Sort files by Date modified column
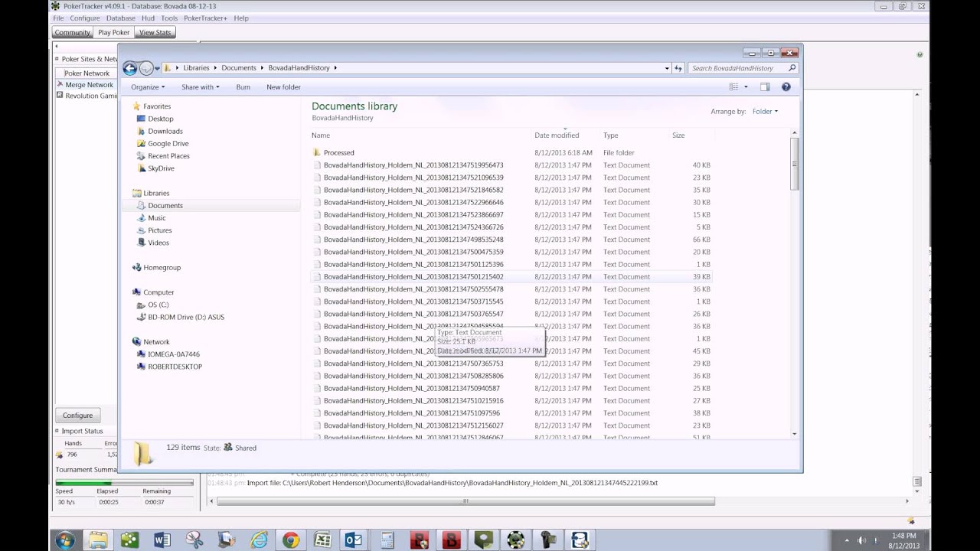980x551 pixels. (566, 135)
